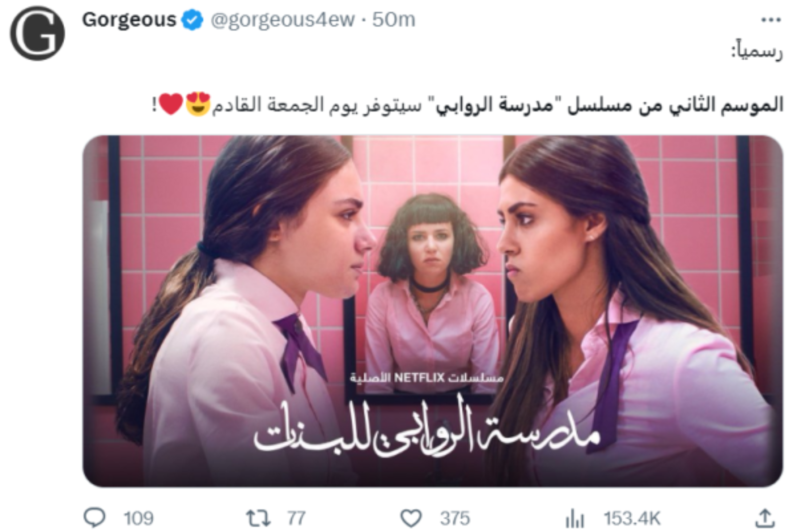
Task: Open the three-dot more options menu
Action: [x=771, y=20]
